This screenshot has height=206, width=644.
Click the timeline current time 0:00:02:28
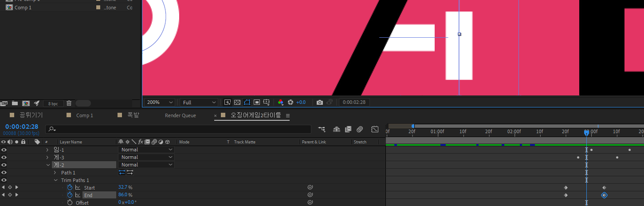22,127
